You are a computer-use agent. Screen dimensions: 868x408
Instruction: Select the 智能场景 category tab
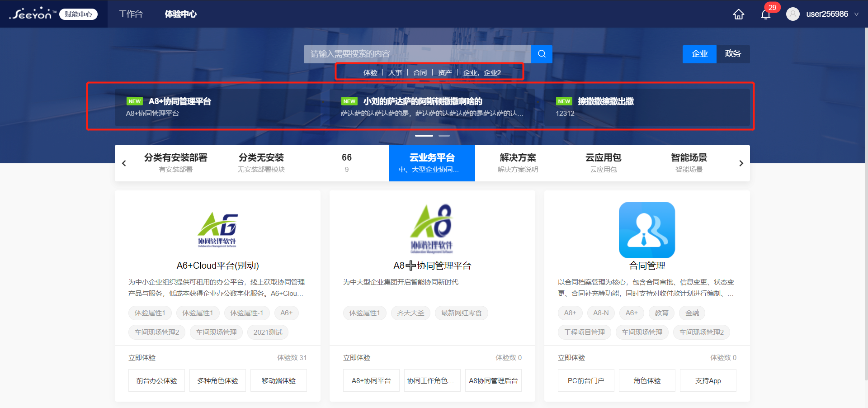[689, 163]
